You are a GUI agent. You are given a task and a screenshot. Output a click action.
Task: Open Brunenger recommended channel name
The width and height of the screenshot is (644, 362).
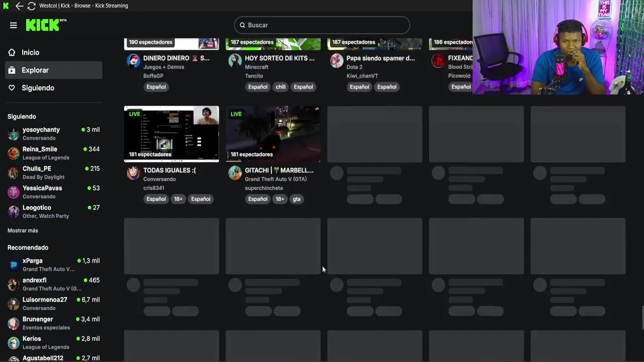[x=38, y=319]
